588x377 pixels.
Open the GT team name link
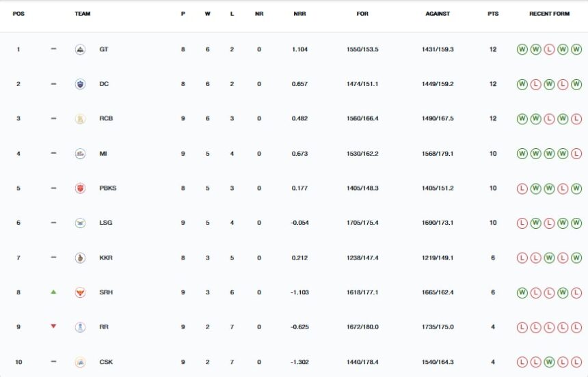[x=103, y=49]
